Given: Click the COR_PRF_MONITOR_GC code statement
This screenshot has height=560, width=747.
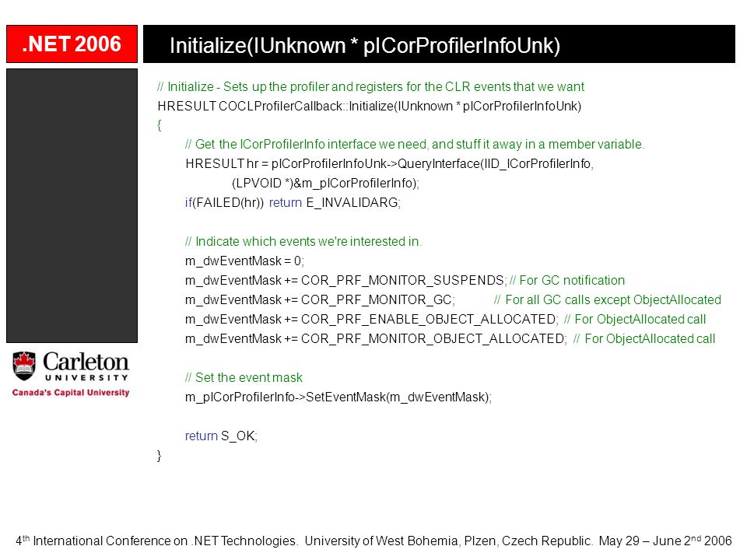Looking at the screenshot, I should [320, 300].
